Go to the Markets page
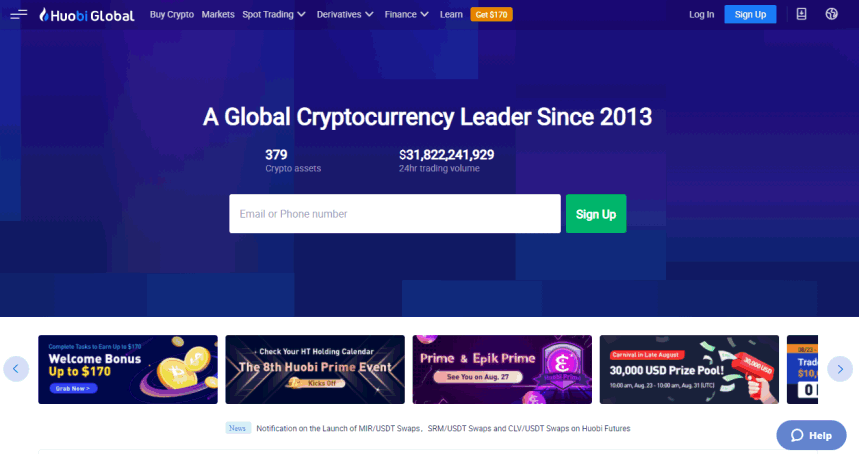The height and width of the screenshot is (454, 859). [217, 14]
